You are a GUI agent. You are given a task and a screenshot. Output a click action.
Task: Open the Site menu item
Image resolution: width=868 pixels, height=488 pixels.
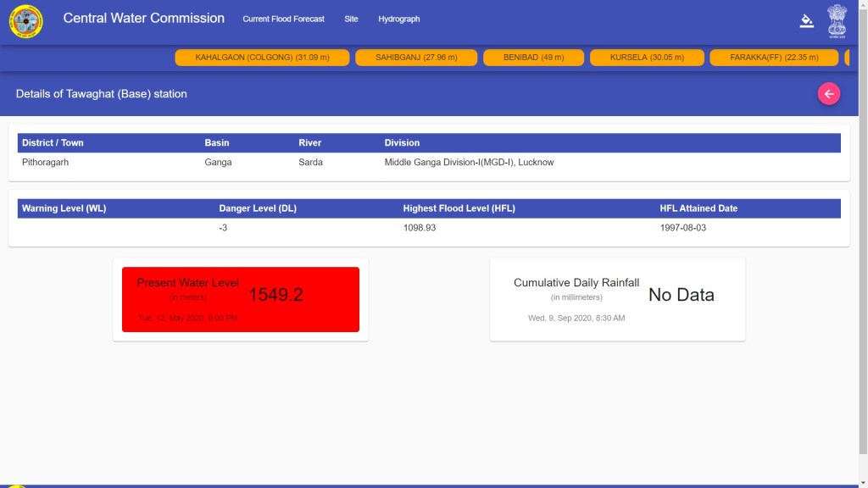pos(351,19)
